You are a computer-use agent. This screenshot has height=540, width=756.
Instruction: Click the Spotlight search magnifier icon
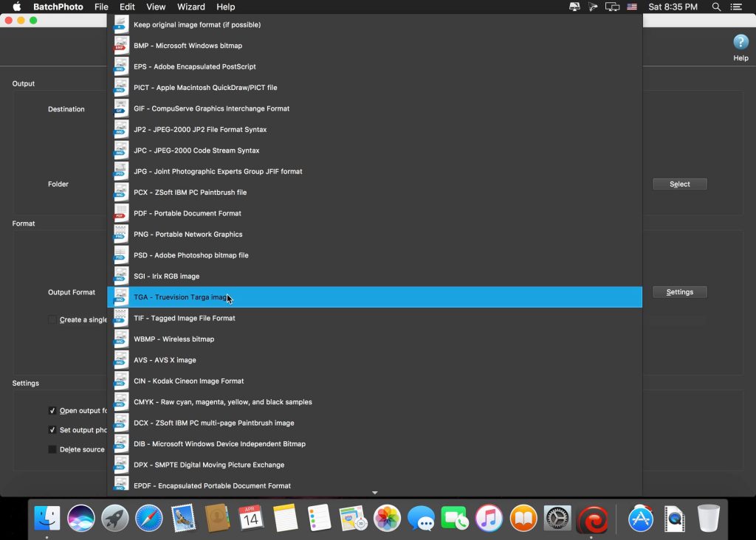click(x=716, y=7)
